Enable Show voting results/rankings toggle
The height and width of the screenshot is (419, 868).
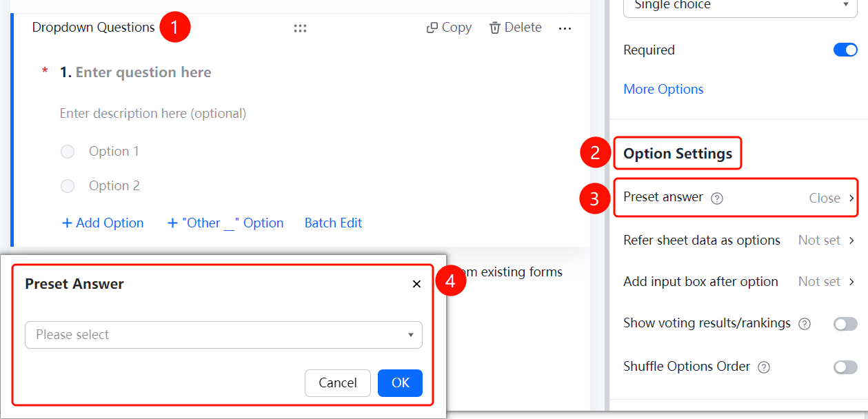click(845, 324)
